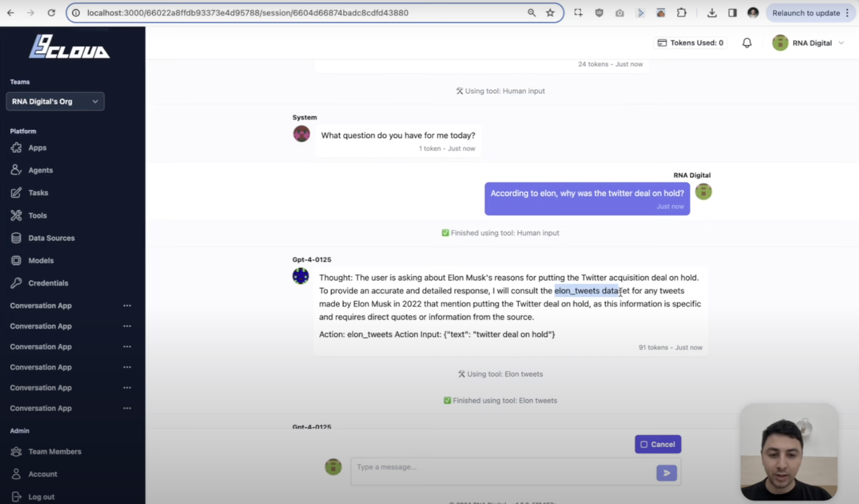The width and height of the screenshot is (859, 504).
Task: Open the three-dot menu on a Conversation App
Action: [x=127, y=305]
